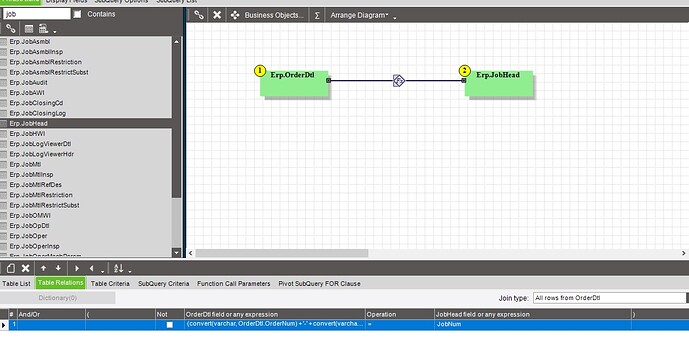The height and width of the screenshot is (362, 689).
Task: Select the Erp.OrderDtl table box in the diagram
Action: [x=294, y=83]
